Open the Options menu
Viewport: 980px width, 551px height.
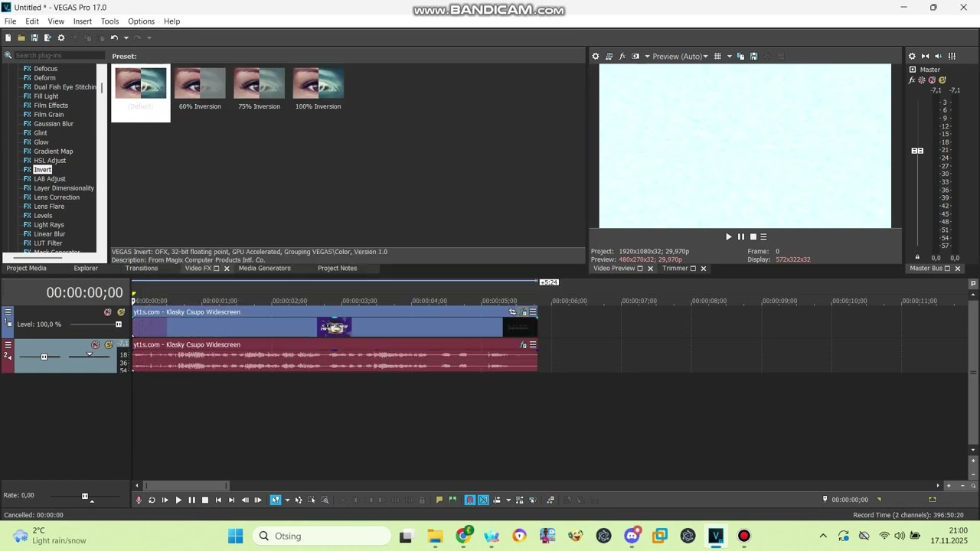(x=141, y=21)
